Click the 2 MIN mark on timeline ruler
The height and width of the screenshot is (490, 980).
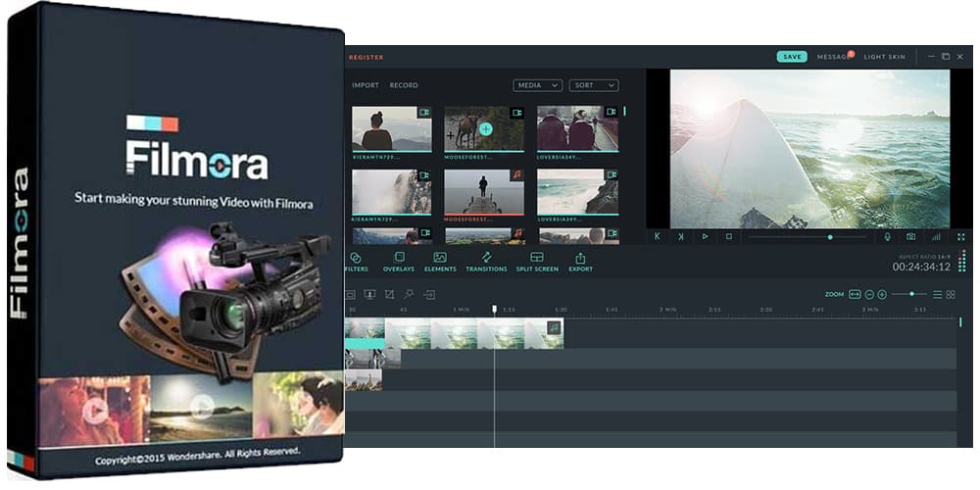[667, 310]
